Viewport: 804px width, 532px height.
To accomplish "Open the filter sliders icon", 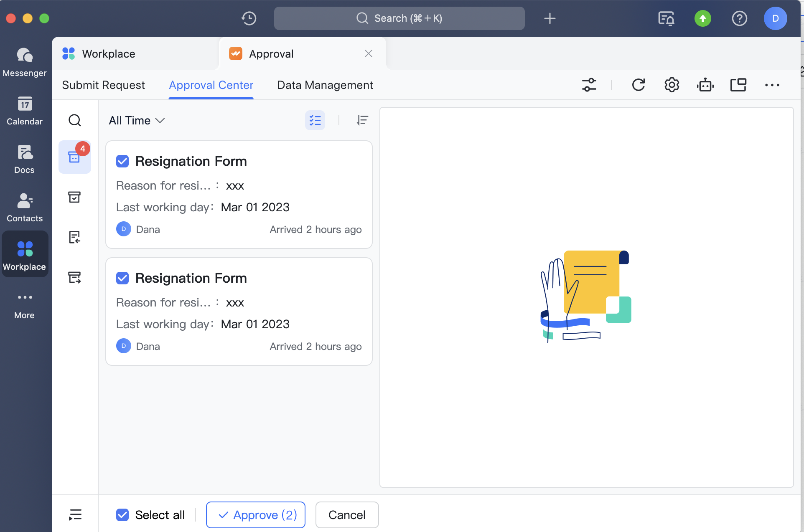I will tap(589, 85).
